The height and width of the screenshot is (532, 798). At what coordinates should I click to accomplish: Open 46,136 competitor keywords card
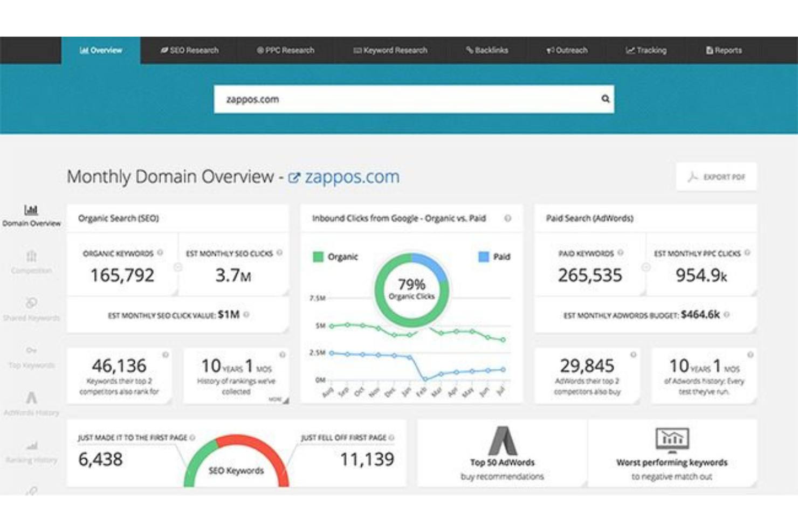click(x=119, y=376)
